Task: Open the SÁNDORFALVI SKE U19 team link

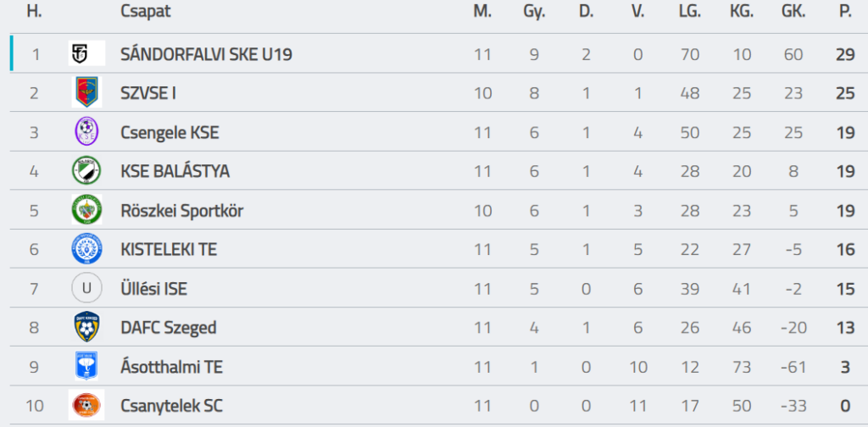Action: (207, 54)
